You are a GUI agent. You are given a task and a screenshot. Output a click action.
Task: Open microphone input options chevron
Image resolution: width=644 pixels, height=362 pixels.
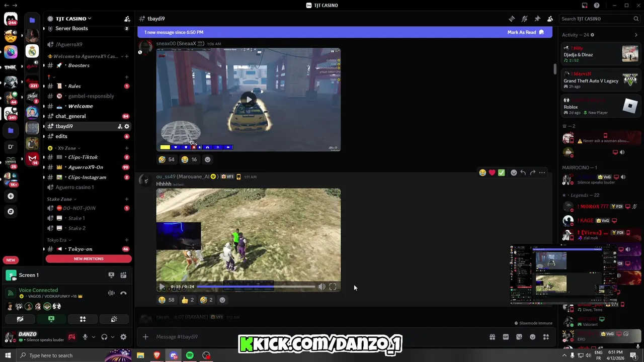click(93, 337)
